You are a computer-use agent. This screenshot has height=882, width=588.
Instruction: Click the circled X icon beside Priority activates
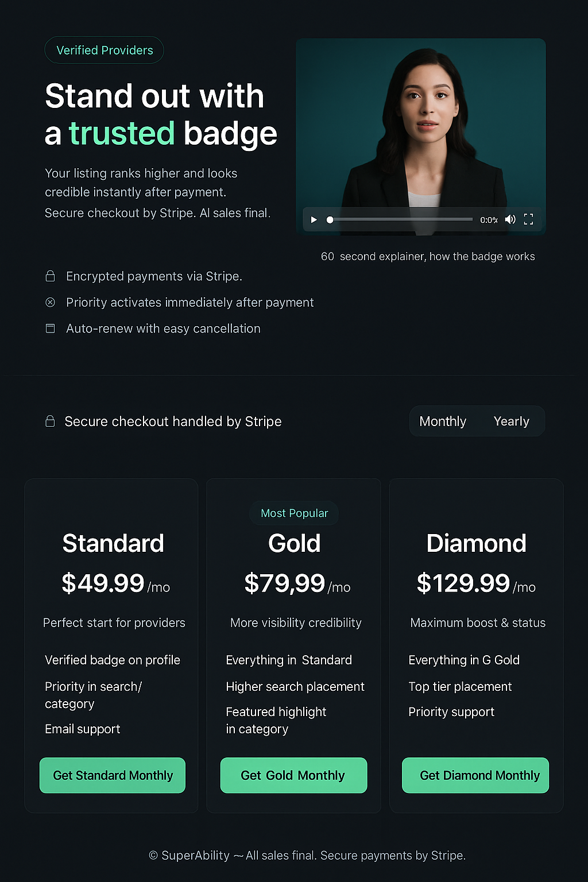click(51, 302)
